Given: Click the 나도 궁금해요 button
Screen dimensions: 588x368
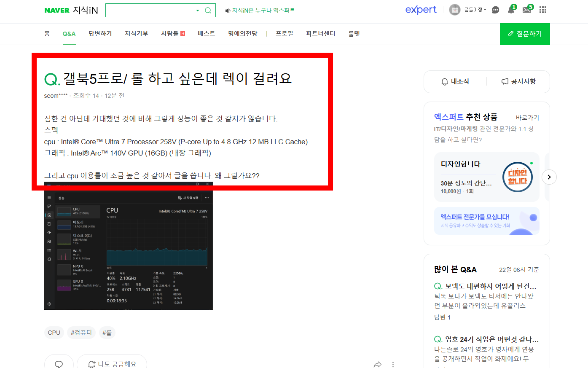Looking at the screenshot, I should (112, 363).
